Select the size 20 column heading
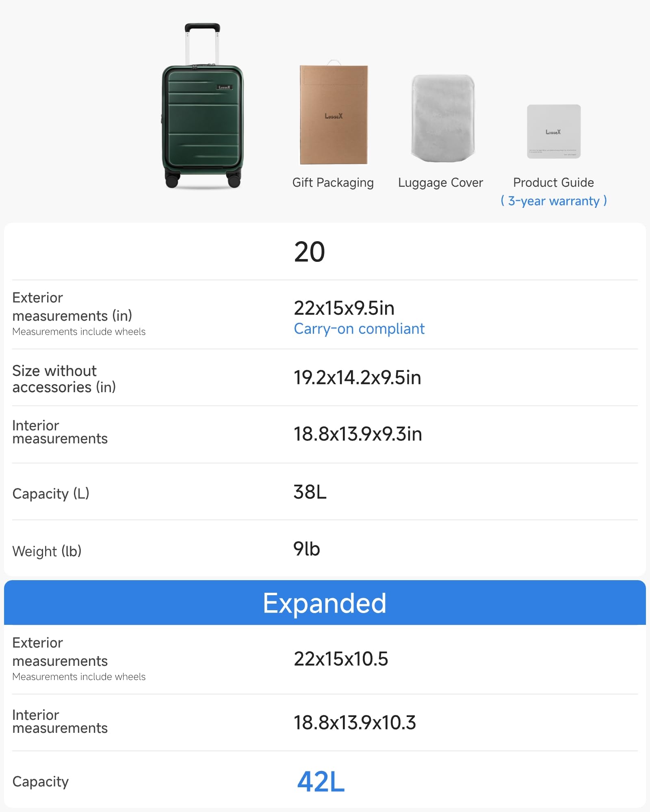The width and height of the screenshot is (650, 812). pos(309,252)
